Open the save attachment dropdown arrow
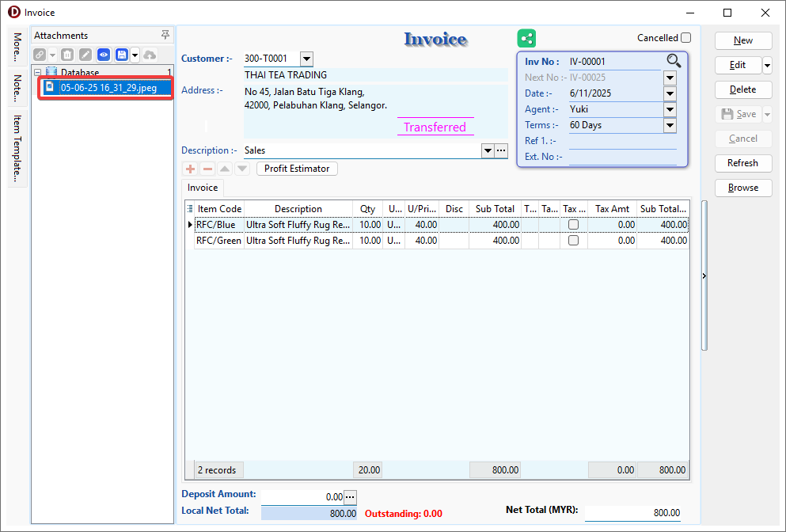This screenshot has width=786, height=532. [135, 55]
